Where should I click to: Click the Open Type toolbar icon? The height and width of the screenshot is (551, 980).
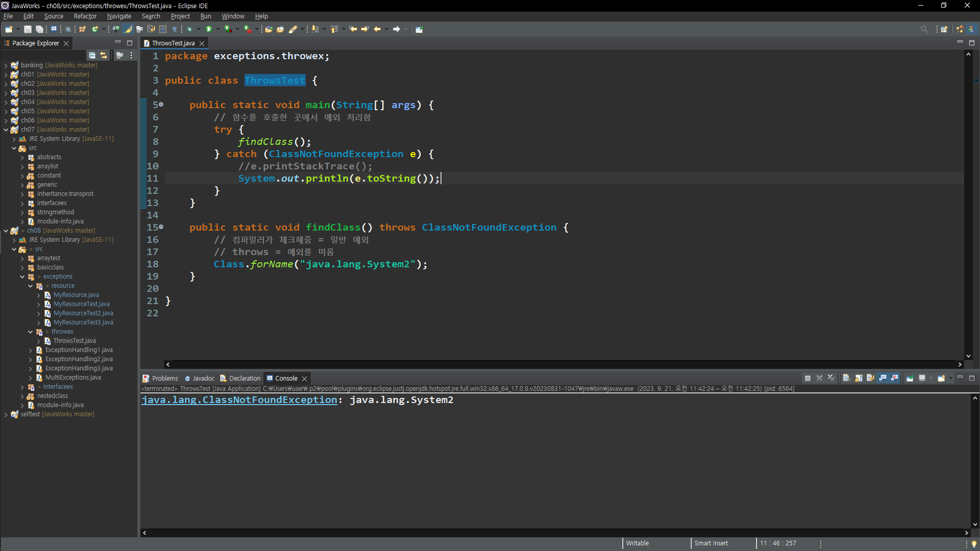coord(268,29)
